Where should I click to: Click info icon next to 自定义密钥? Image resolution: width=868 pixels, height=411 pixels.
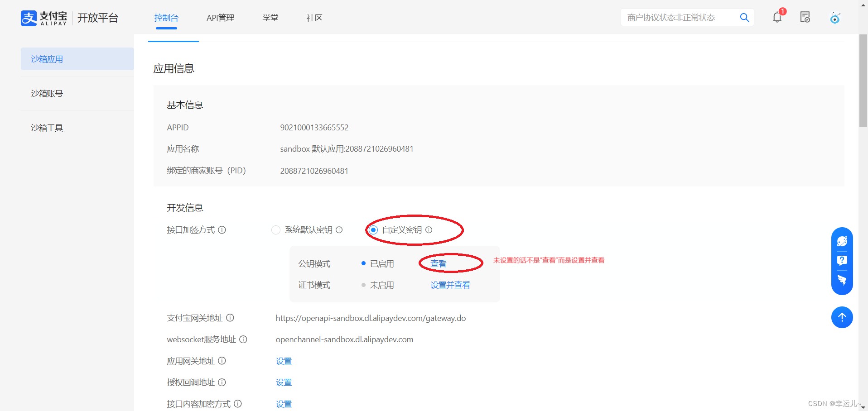[429, 230]
